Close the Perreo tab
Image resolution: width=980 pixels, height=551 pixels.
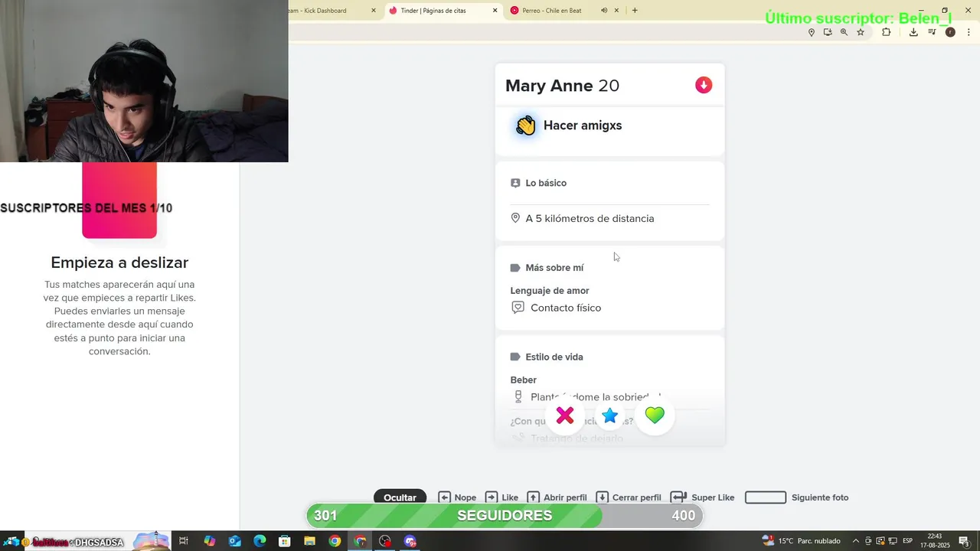[616, 11]
